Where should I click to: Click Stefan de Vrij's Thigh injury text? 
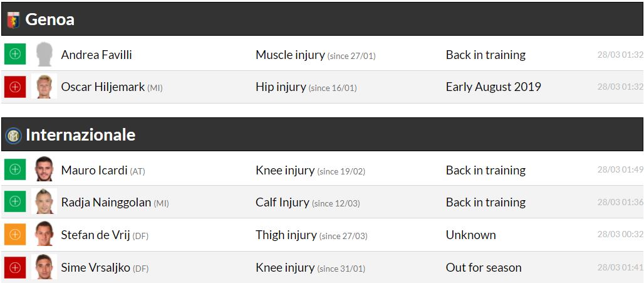coord(286,235)
